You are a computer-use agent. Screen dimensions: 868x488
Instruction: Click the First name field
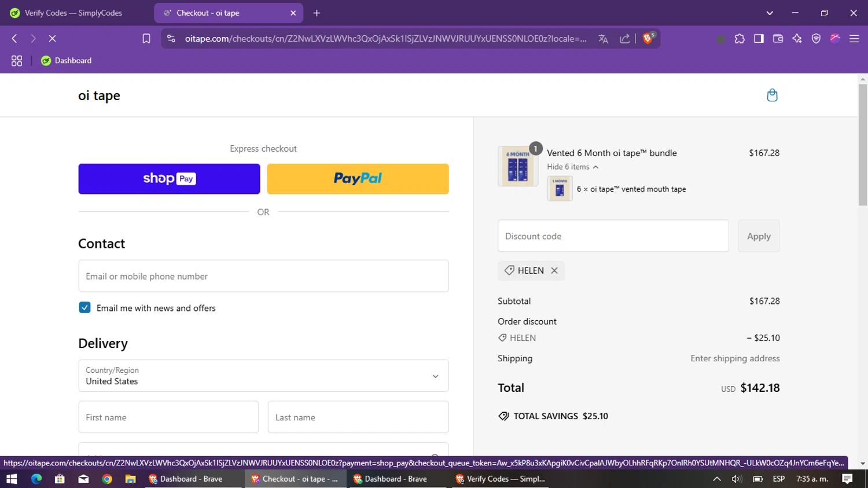click(168, 417)
